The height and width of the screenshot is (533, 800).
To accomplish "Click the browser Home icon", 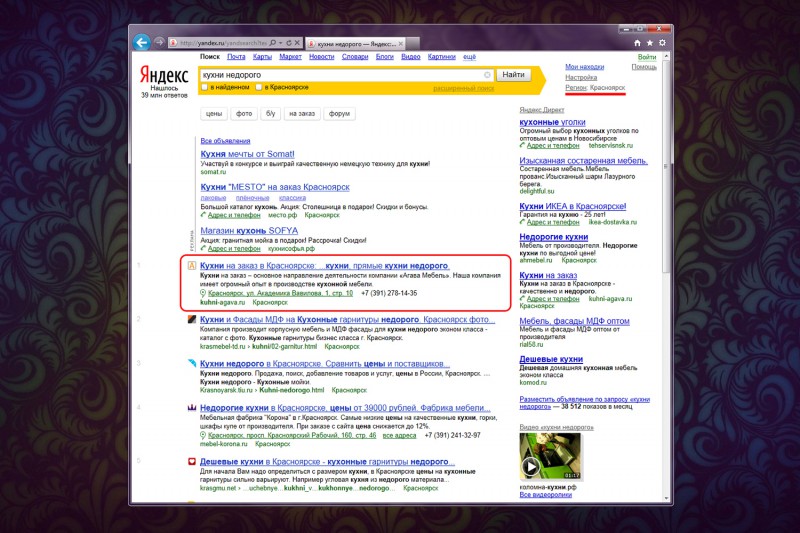I will [x=637, y=43].
